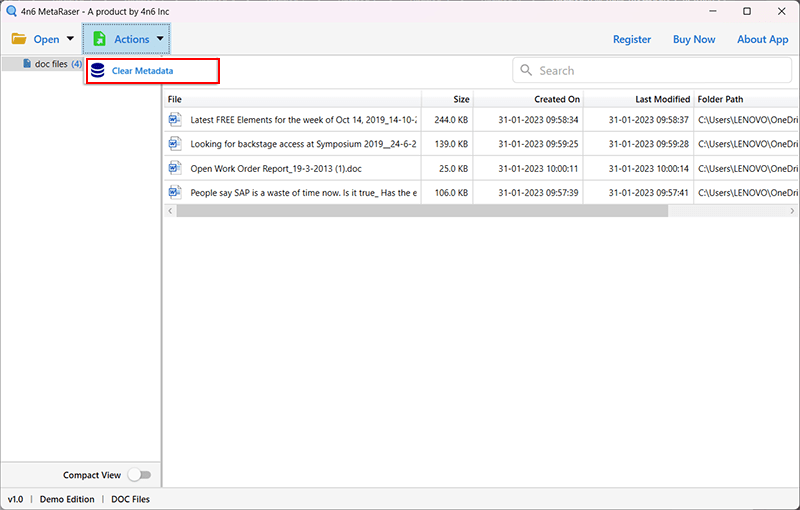Click the doc files tree document icon
The width and height of the screenshot is (800, 510).
tap(27, 64)
